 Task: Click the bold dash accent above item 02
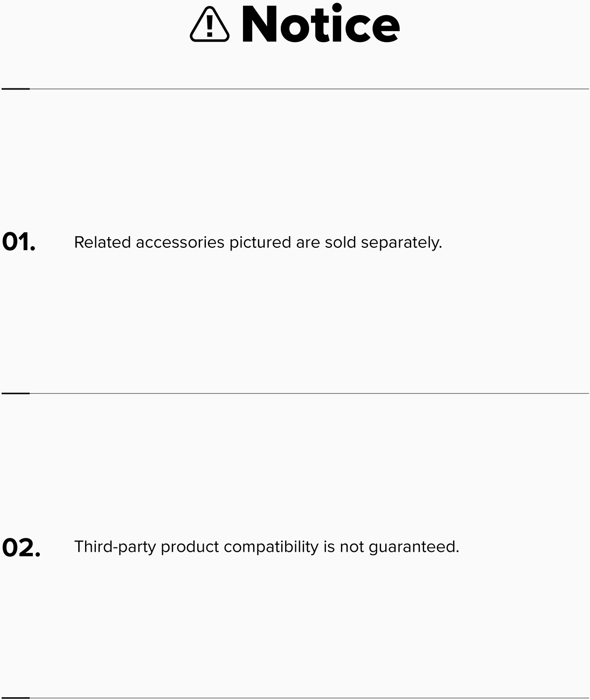click(16, 393)
